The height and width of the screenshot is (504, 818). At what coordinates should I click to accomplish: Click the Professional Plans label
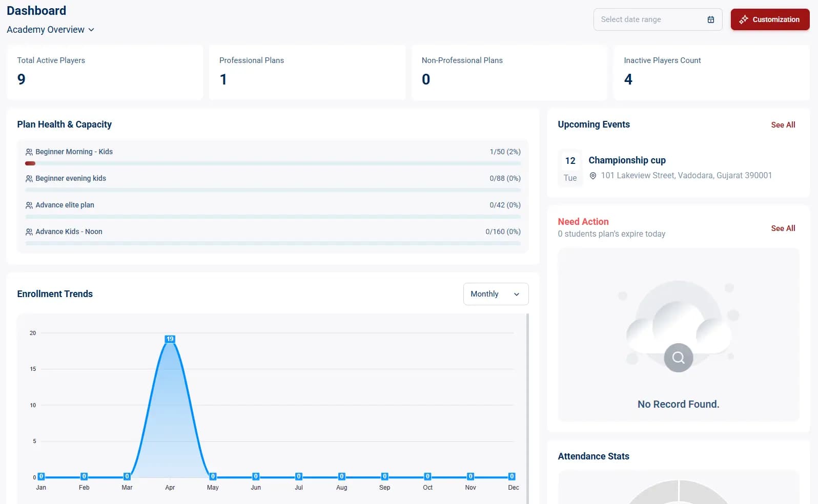(x=252, y=60)
